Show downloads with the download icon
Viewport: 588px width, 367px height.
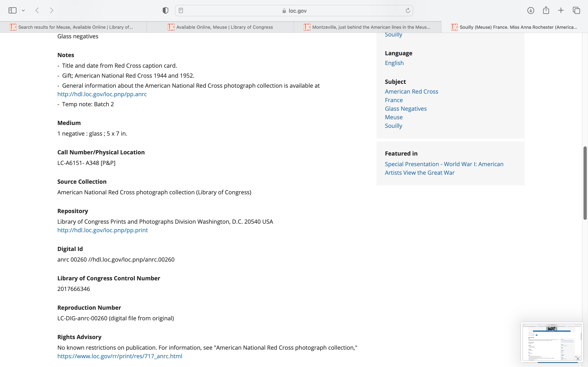(x=531, y=10)
